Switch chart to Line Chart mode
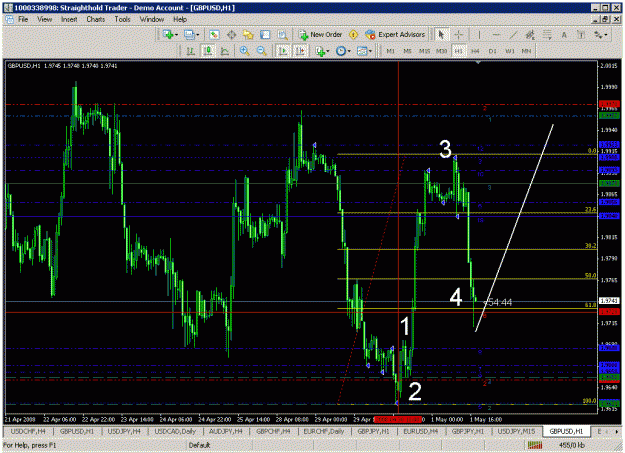 pyautogui.click(x=225, y=51)
